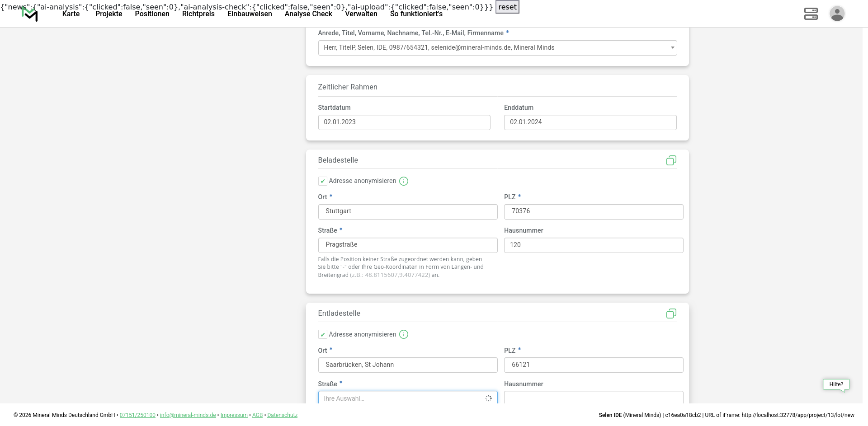The height and width of the screenshot is (426, 868).
Task: Show info for Beladestelle address anonymization
Action: 404,181
